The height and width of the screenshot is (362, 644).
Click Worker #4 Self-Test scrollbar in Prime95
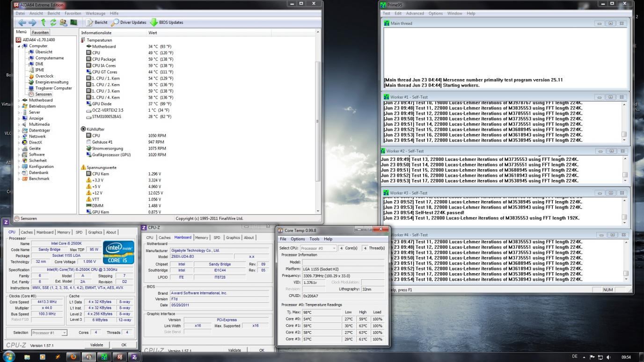(x=626, y=261)
